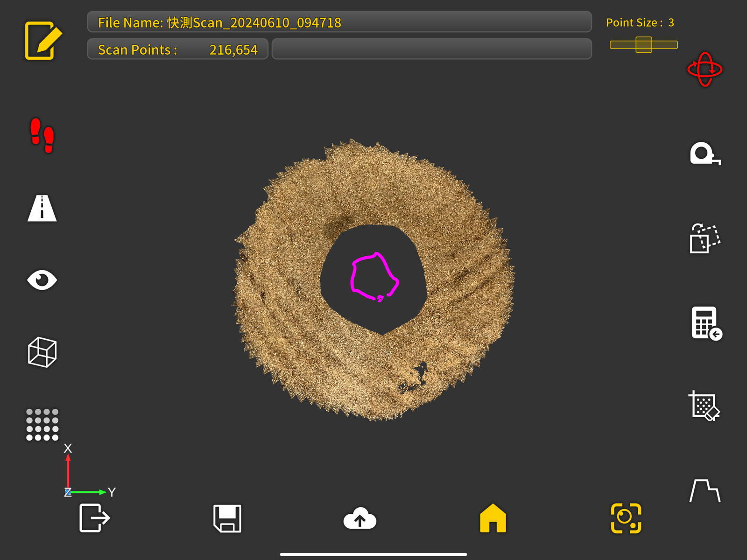The width and height of the screenshot is (747, 560).
Task: Open the calculator icon
Action: pos(706,323)
